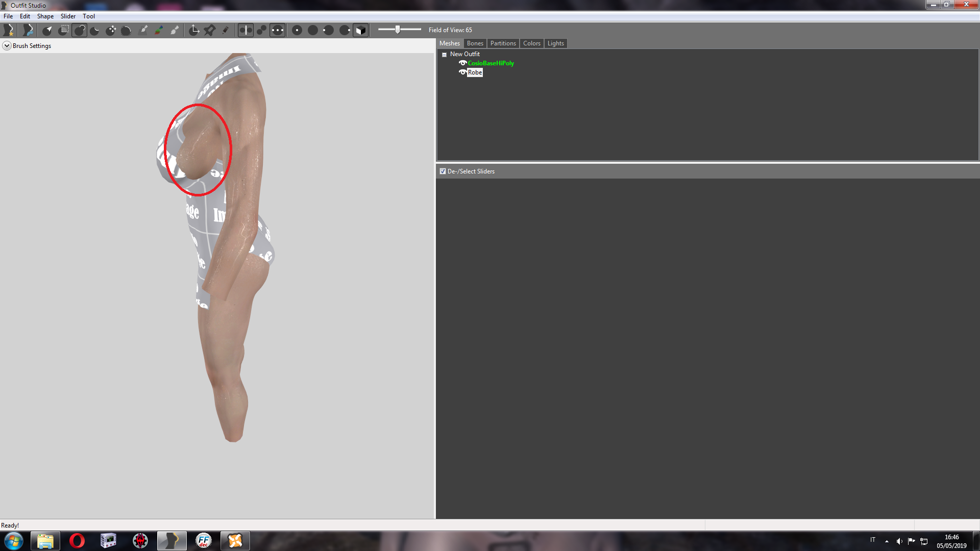Select the New Outfit root item
Image resolution: width=980 pixels, height=551 pixels.
464,54
